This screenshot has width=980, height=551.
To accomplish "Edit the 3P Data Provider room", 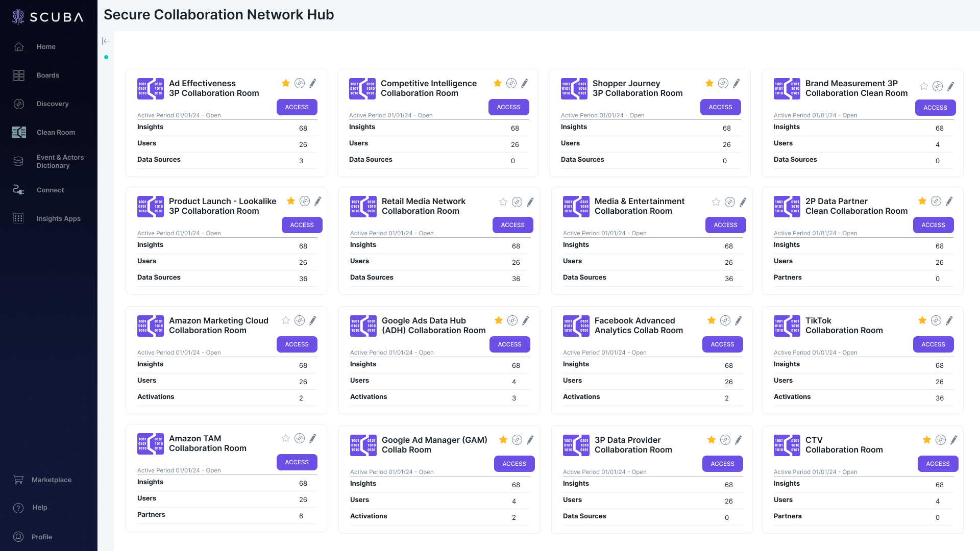I will coord(739,440).
